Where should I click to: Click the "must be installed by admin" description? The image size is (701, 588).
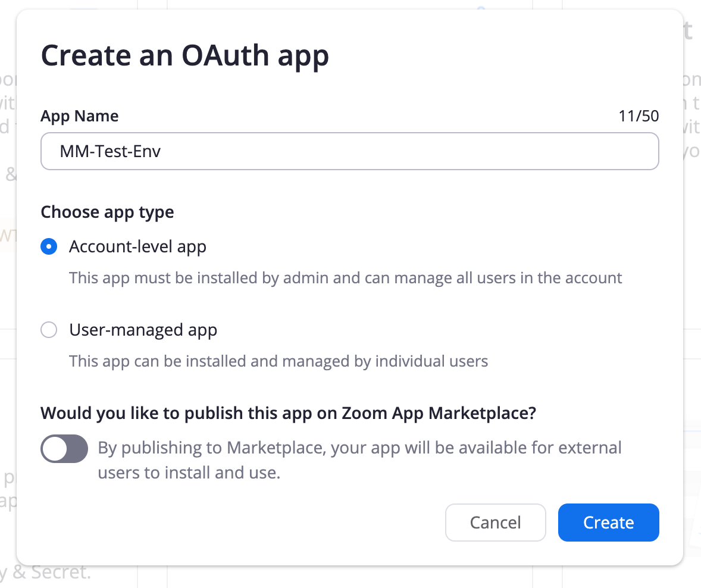tap(345, 278)
